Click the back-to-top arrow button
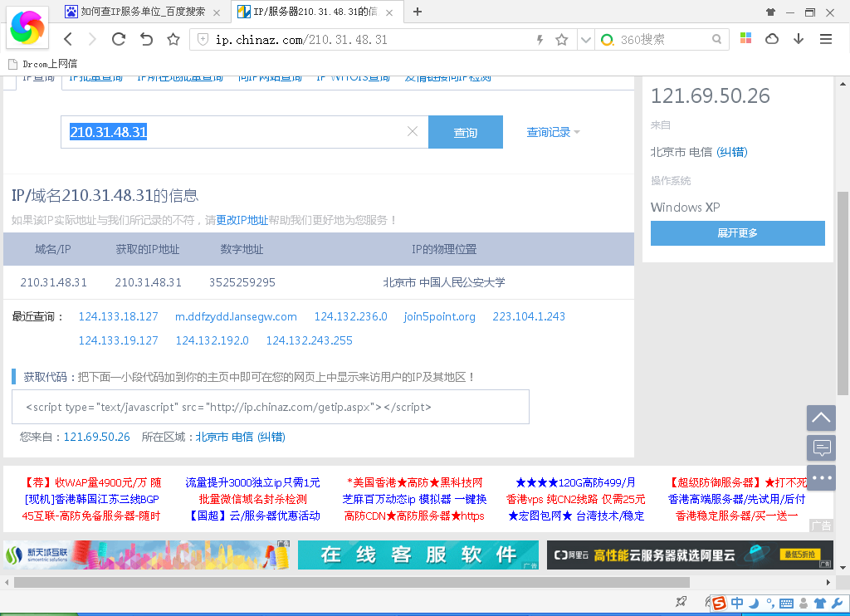This screenshot has width=850, height=616. 821,418
